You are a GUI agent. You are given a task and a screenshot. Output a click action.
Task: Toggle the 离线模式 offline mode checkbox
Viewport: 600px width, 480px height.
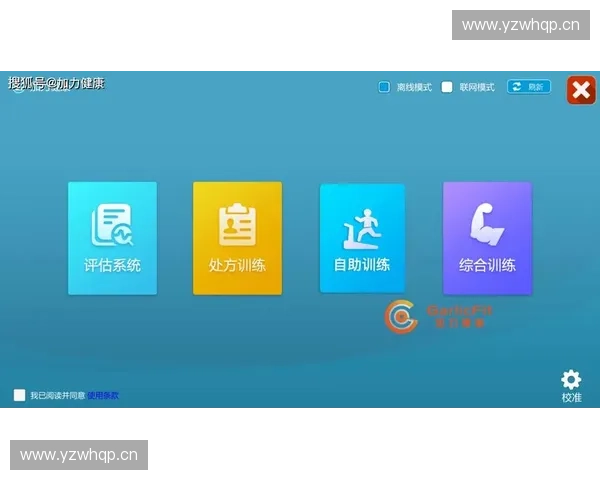(x=384, y=87)
